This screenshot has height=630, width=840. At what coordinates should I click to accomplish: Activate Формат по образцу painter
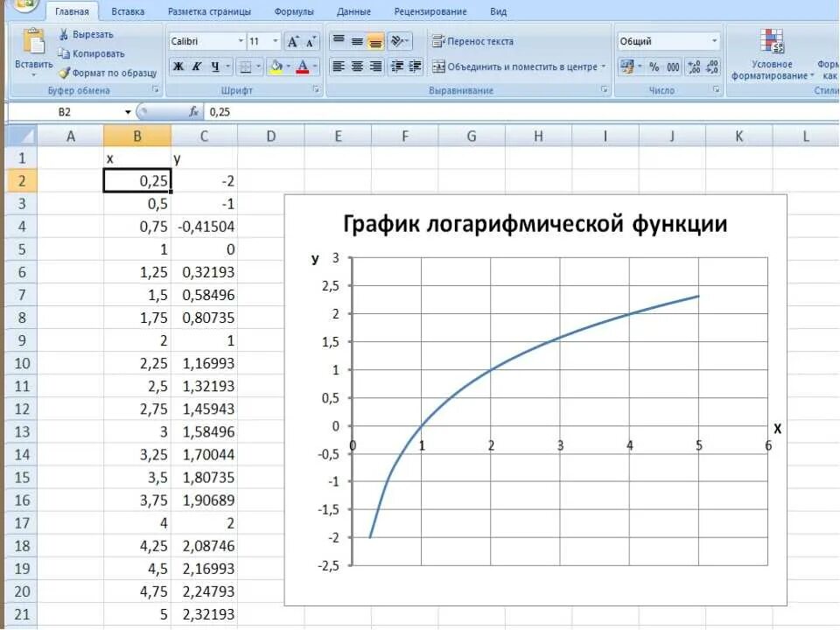tap(107, 73)
